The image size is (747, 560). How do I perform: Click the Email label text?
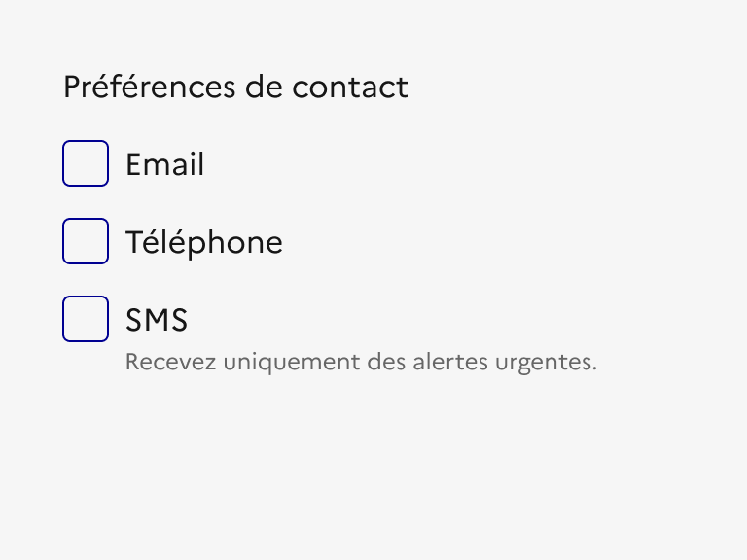click(165, 164)
